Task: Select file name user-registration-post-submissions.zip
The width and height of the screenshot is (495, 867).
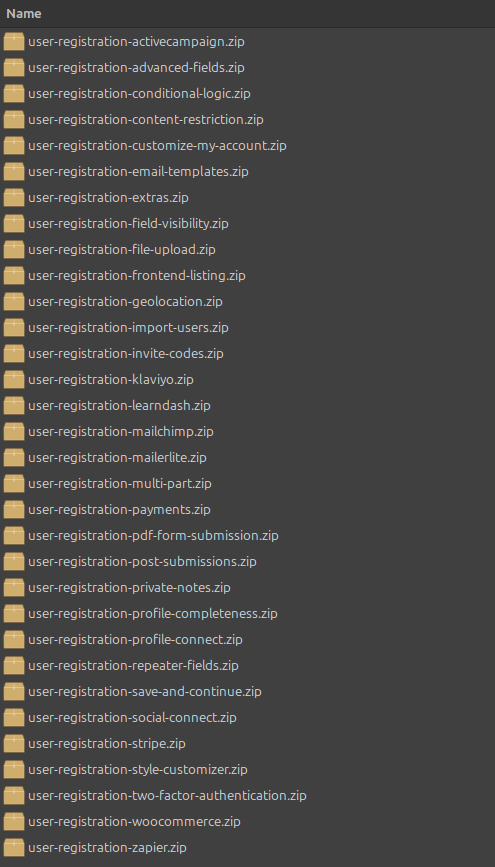Action: (x=142, y=561)
